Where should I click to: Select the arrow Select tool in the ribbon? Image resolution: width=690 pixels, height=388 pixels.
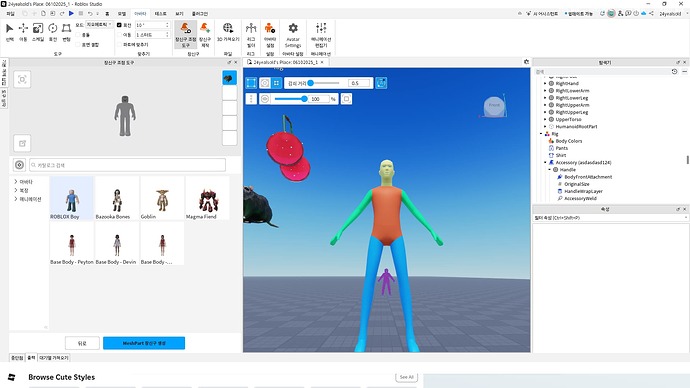[x=9, y=29]
